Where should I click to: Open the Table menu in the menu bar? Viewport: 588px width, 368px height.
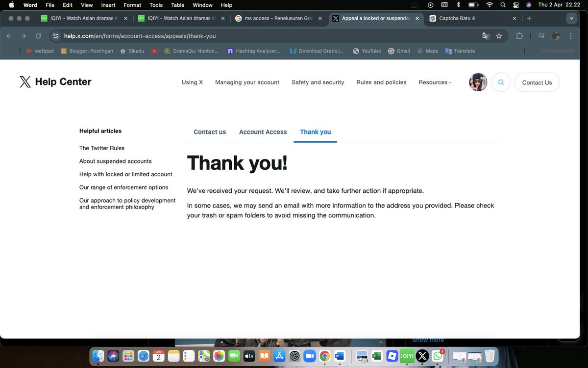click(x=177, y=5)
